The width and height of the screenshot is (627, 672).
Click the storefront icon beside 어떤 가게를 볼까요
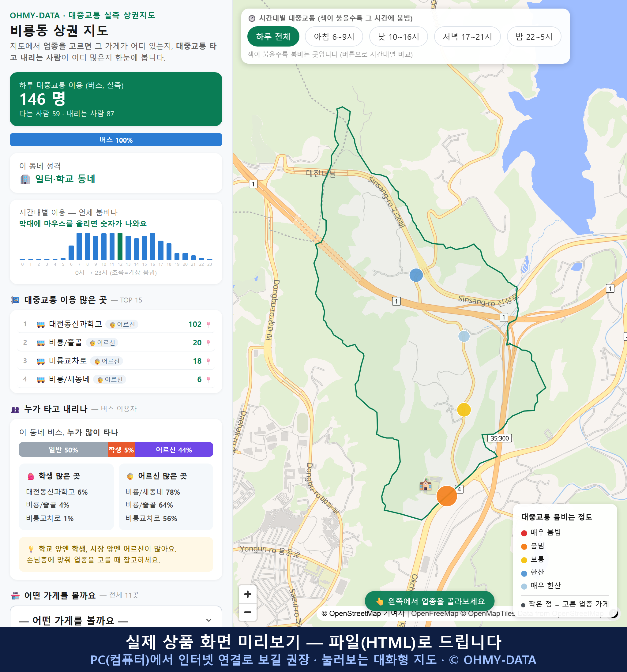click(x=16, y=595)
